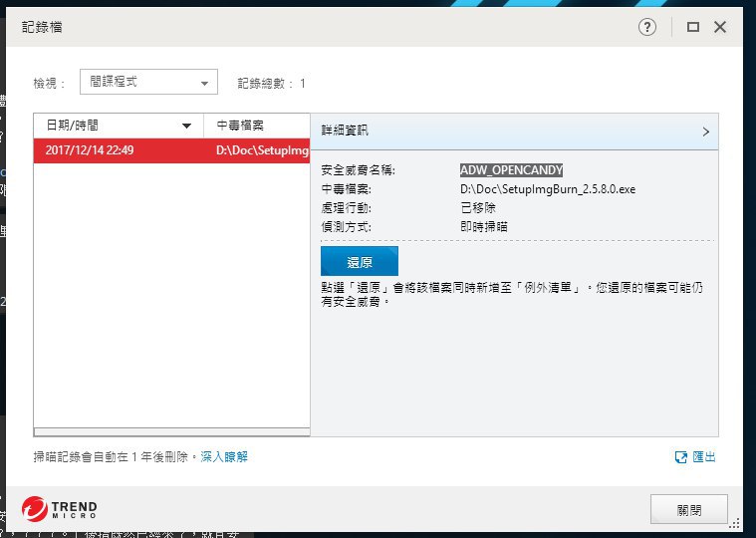Click the 已移除 action status text
The width and height of the screenshot is (756, 538).
pos(477,208)
